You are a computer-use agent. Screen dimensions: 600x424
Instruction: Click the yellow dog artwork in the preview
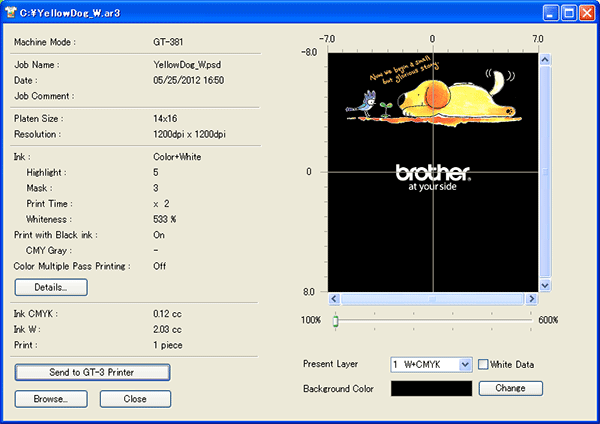pos(450,97)
